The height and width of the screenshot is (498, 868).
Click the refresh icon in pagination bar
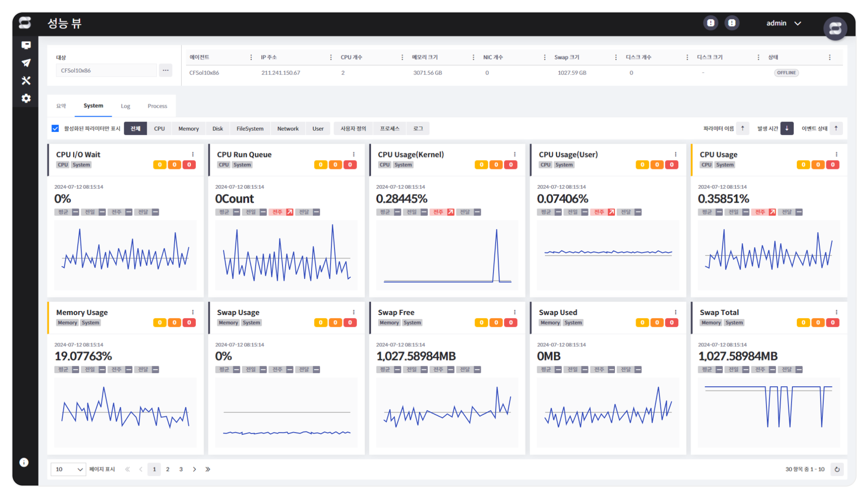pos(837,469)
